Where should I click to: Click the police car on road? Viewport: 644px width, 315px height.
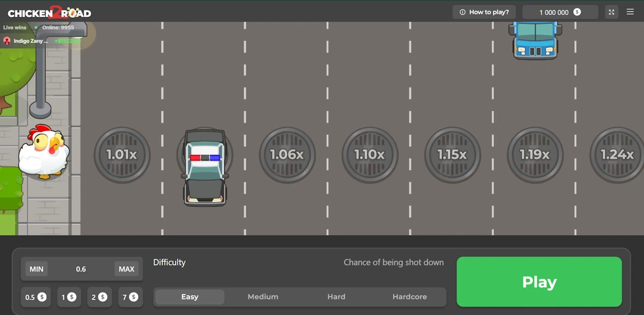coord(205,167)
